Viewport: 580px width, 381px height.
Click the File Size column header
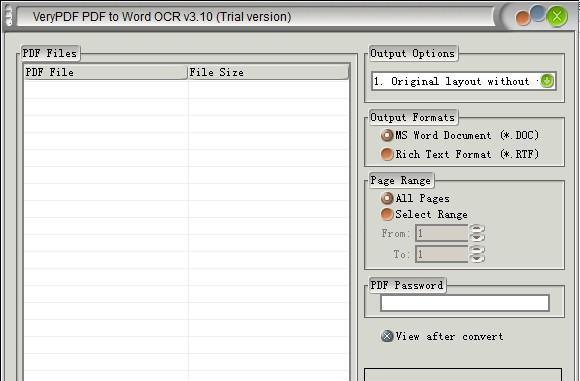point(269,72)
